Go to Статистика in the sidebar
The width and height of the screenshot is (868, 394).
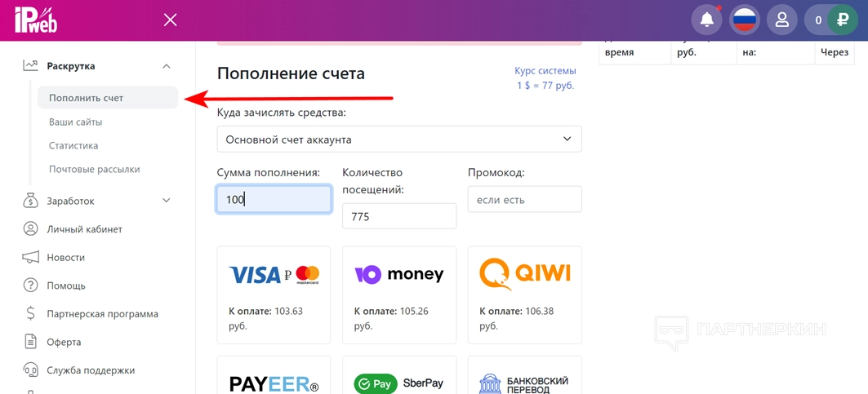tap(73, 146)
